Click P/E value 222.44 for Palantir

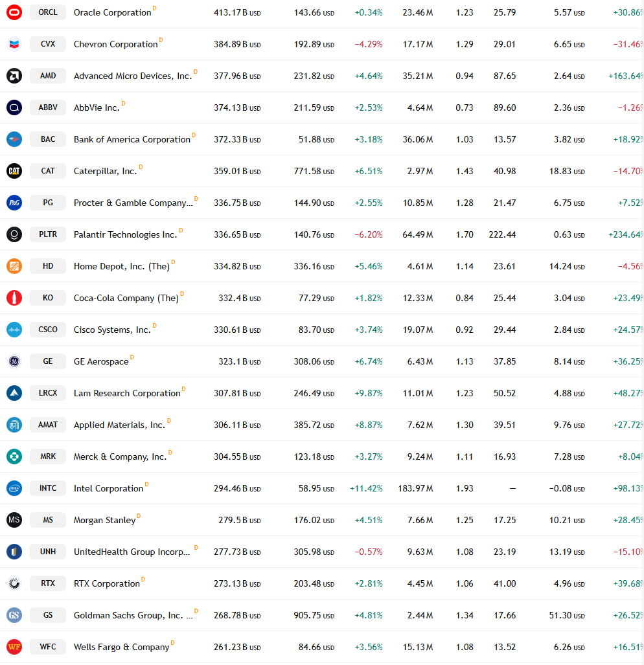[x=502, y=235]
